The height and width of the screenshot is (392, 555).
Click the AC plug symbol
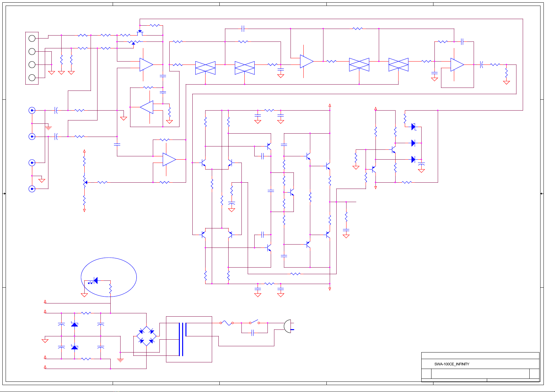[x=289, y=326]
